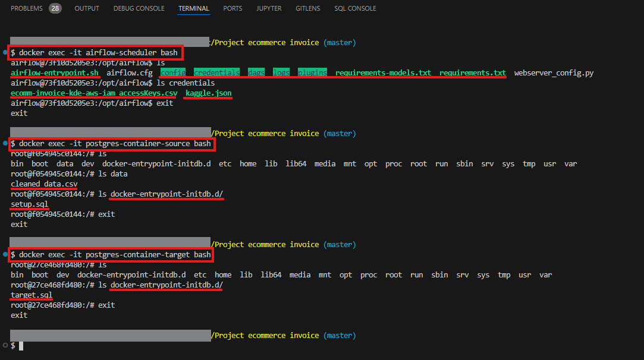The image size is (644, 360).
Task: Click the (master) branch label on the last prompt
Action: pos(340,336)
